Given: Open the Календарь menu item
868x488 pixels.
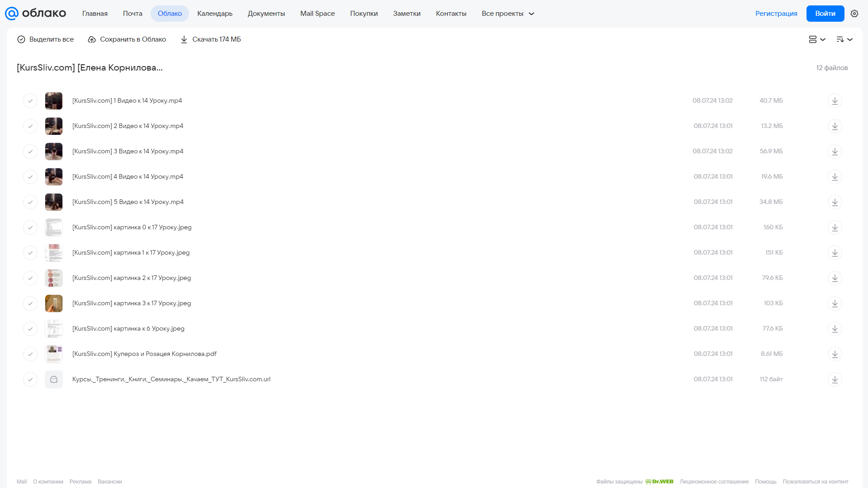Looking at the screenshot, I should [215, 14].
